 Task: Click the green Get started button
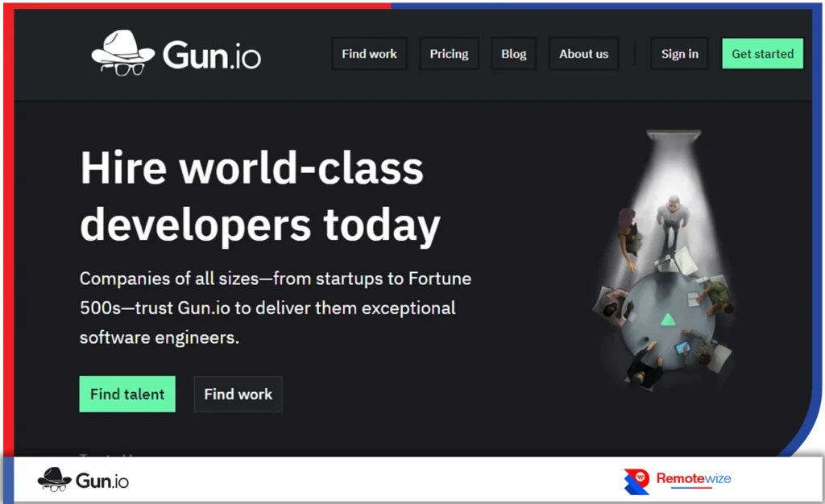(x=762, y=54)
